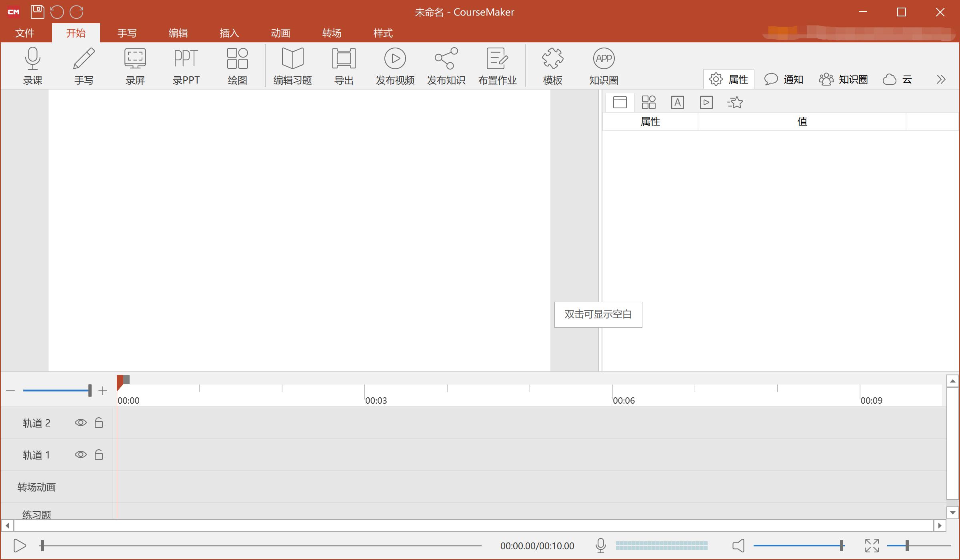Open the 模板 template puzzle icon
This screenshot has height=560, width=960.
(x=552, y=59)
